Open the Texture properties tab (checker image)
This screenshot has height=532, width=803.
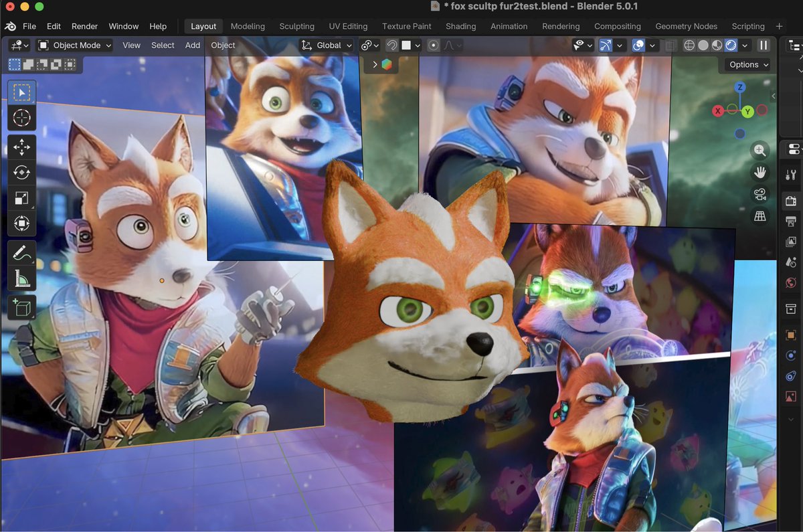pyautogui.click(x=791, y=397)
